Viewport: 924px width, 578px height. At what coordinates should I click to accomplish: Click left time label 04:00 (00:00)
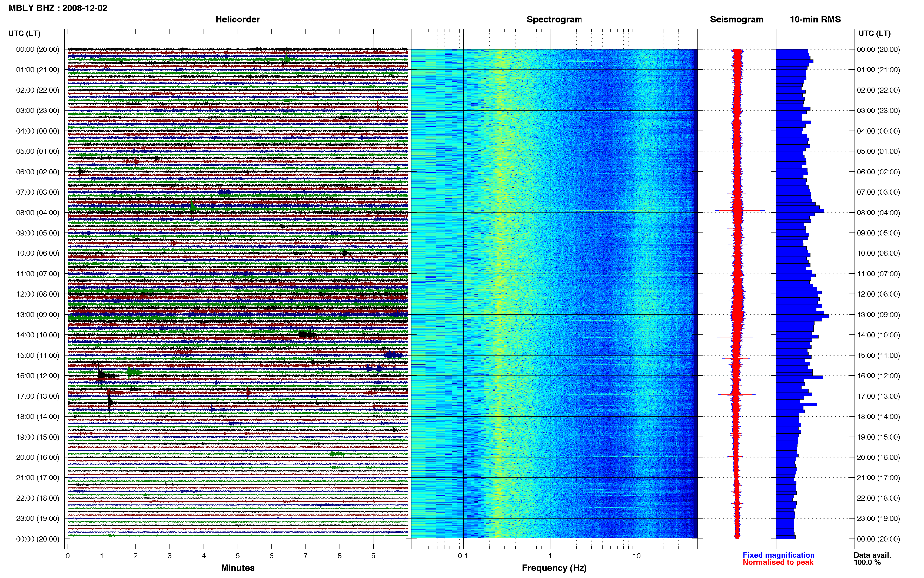[38, 131]
